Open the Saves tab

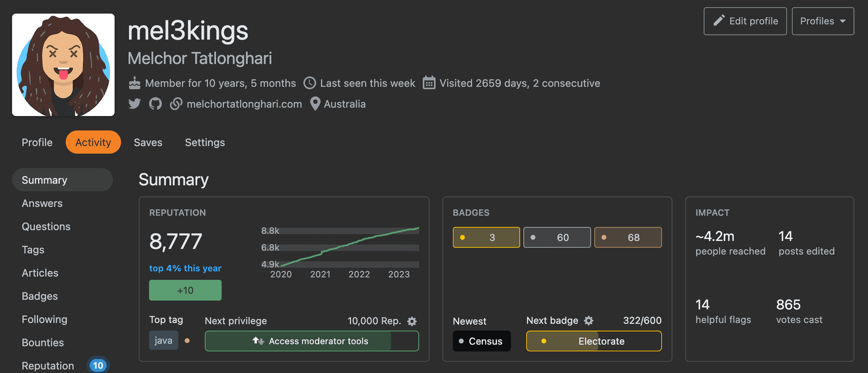point(148,142)
